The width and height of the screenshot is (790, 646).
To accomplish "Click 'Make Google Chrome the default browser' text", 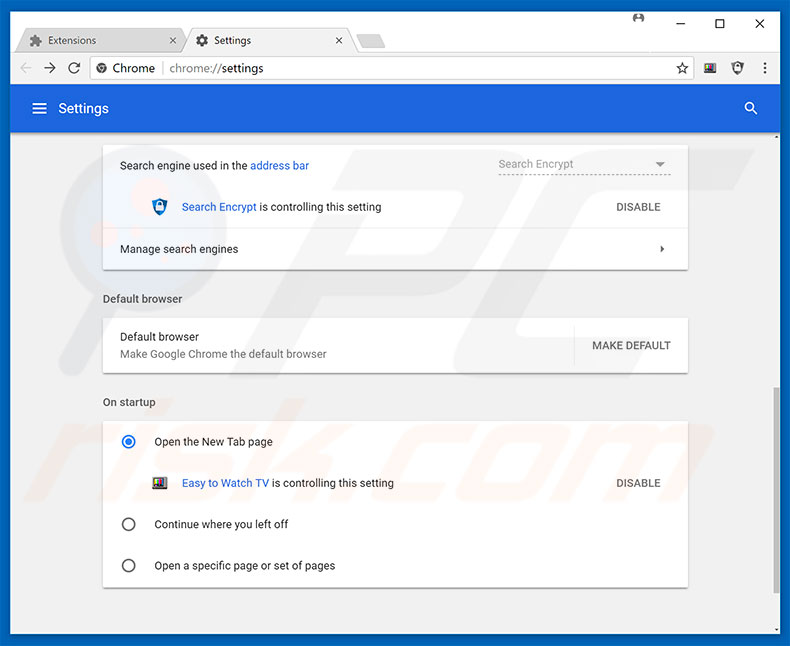I will pyautogui.click(x=223, y=354).
